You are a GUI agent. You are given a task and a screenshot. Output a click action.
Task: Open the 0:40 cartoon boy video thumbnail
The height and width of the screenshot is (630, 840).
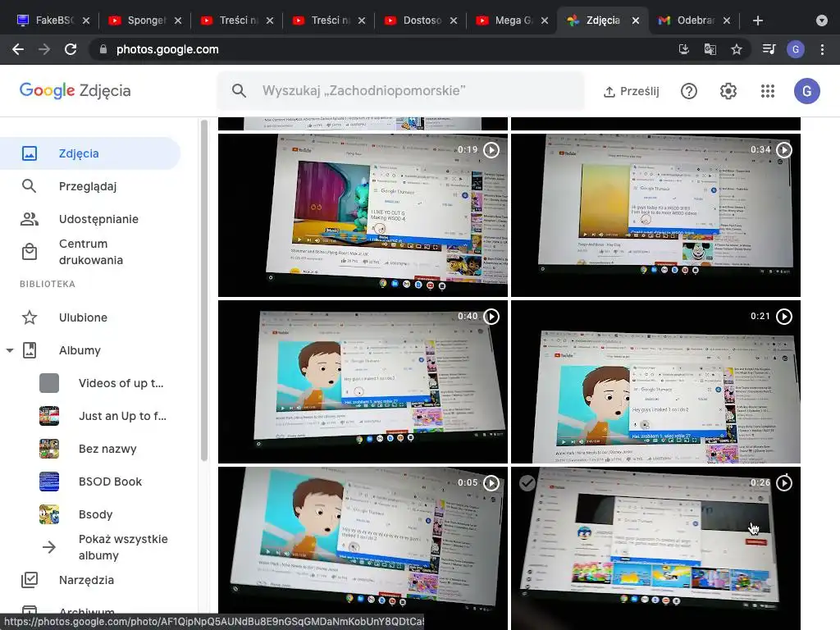pyautogui.click(x=363, y=382)
